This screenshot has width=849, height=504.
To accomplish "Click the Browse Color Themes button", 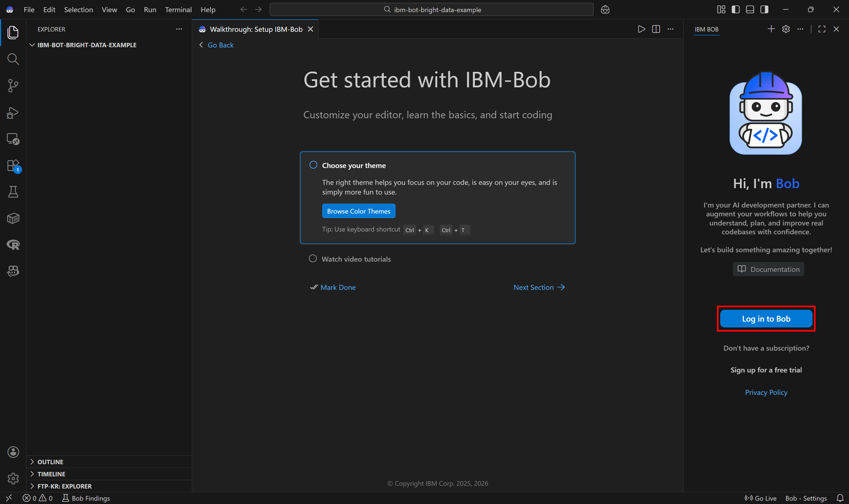I will [359, 211].
